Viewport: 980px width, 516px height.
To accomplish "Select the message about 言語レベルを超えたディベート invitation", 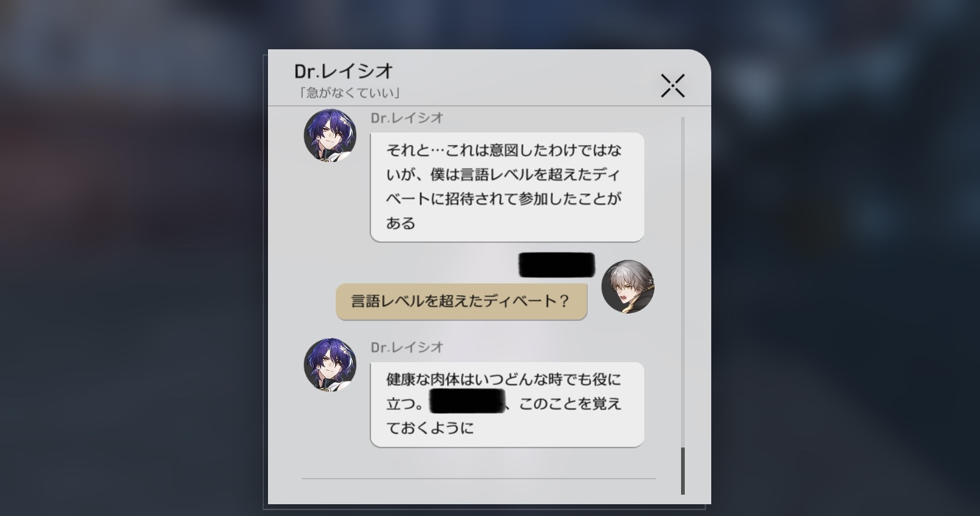I will pos(507,187).
